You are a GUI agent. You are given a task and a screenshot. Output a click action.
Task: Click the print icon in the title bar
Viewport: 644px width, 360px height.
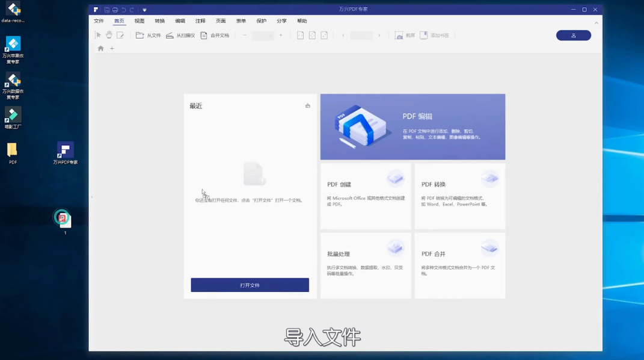(x=115, y=10)
